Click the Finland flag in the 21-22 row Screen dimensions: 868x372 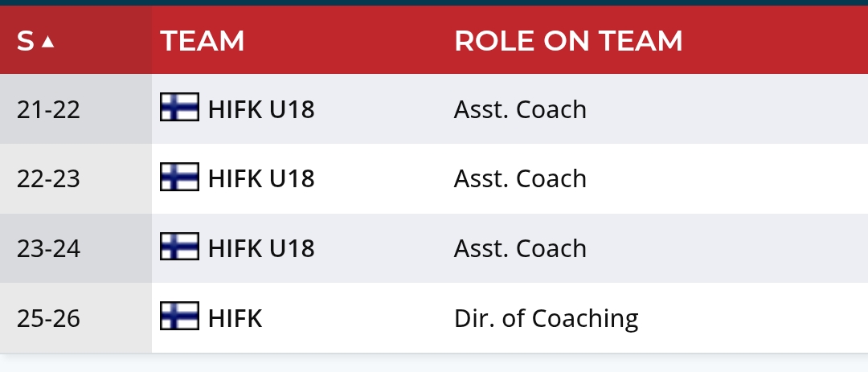coord(179,108)
